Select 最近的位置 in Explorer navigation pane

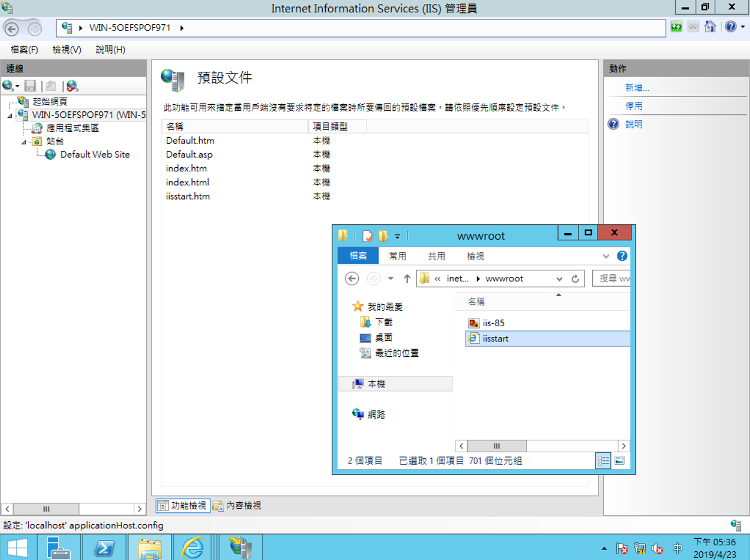397,353
